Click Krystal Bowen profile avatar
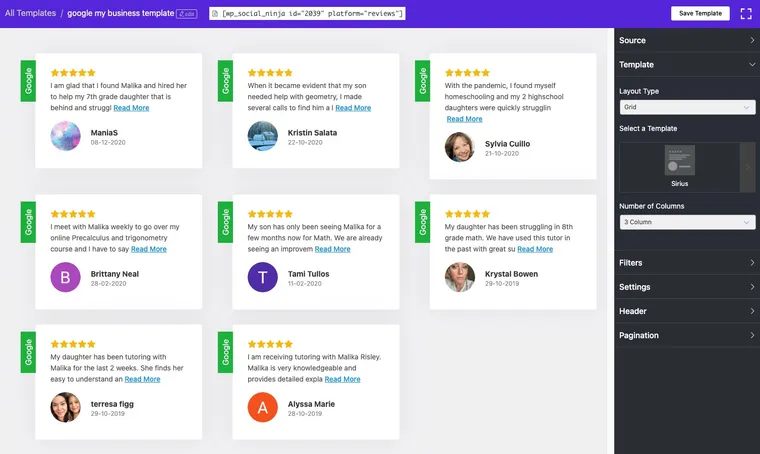The width and height of the screenshot is (760, 454). [x=459, y=277]
